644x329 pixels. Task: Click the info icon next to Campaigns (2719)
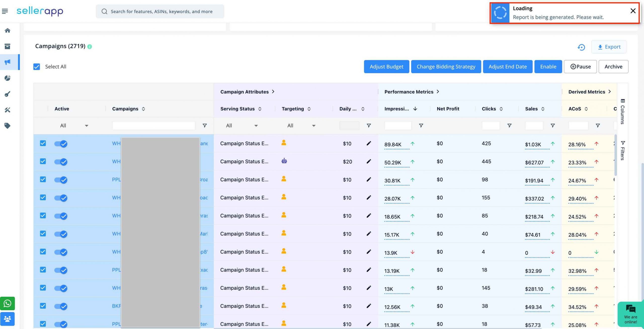click(x=90, y=47)
